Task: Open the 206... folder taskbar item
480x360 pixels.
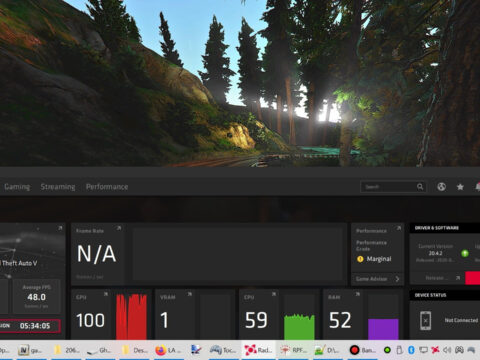Action: click(x=66, y=350)
